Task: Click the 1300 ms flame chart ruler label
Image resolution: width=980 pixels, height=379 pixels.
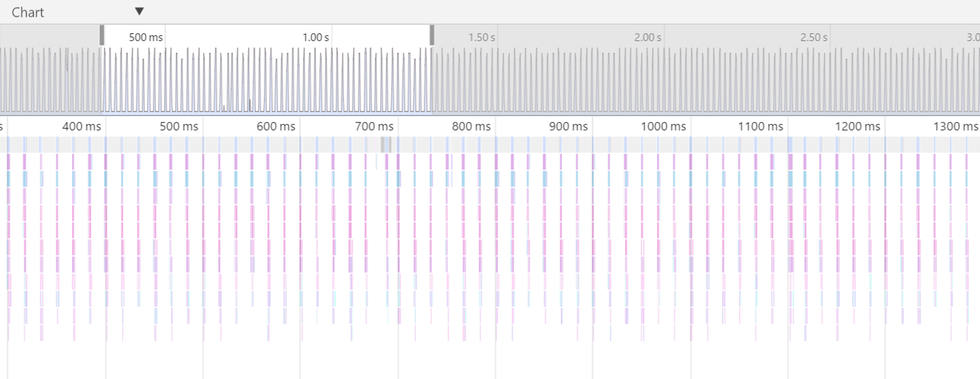Action: coord(955,126)
